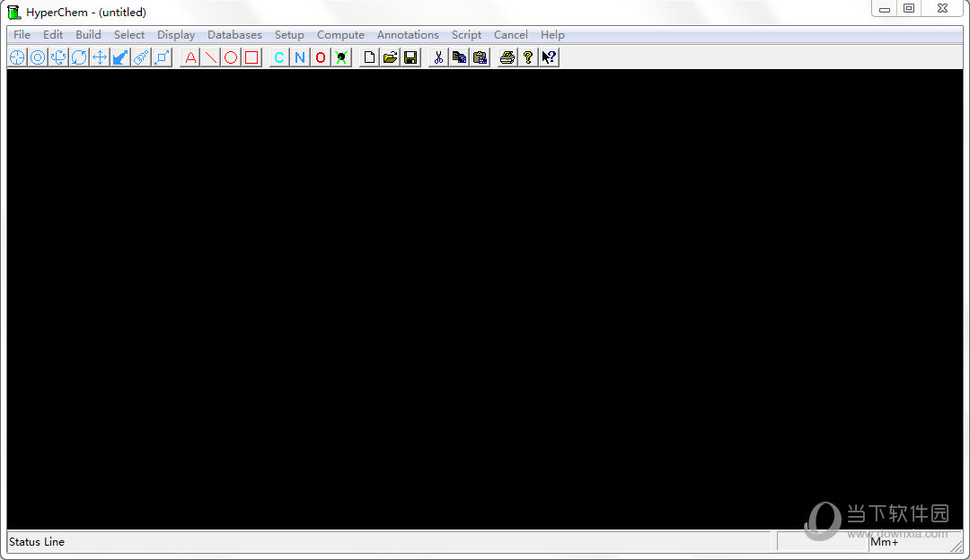Image resolution: width=970 pixels, height=560 pixels.
Task: Open the Help menu
Action: [x=552, y=35]
